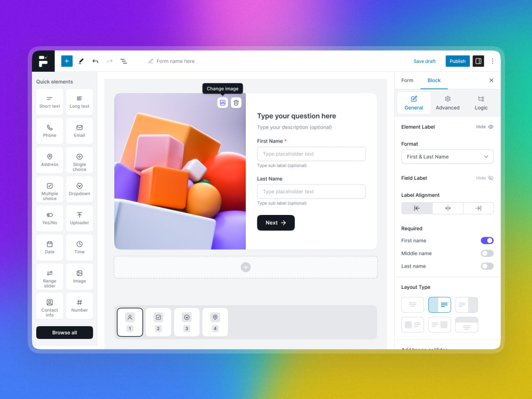The height and width of the screenshot is (399, 532).
Task: Add a Range slider element
Action: point(49,277)
